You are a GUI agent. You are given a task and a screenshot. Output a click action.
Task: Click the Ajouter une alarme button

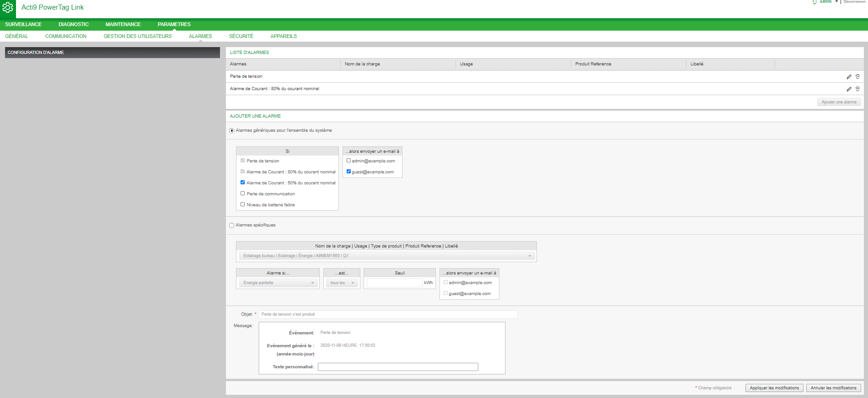[839, 102]
